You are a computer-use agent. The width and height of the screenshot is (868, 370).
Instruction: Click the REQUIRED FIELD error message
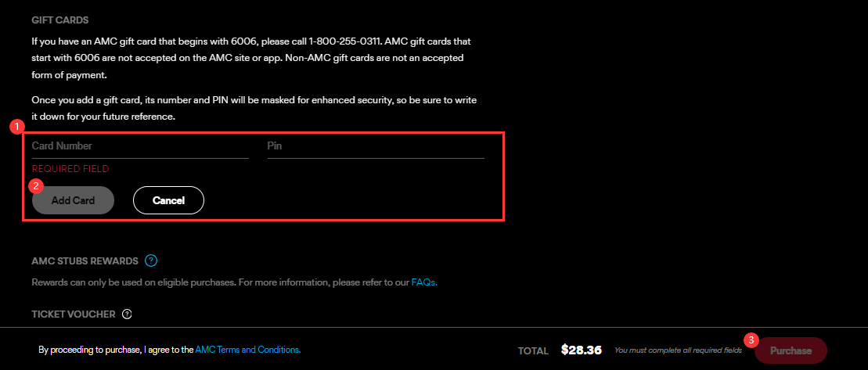(x=70, y=169)
